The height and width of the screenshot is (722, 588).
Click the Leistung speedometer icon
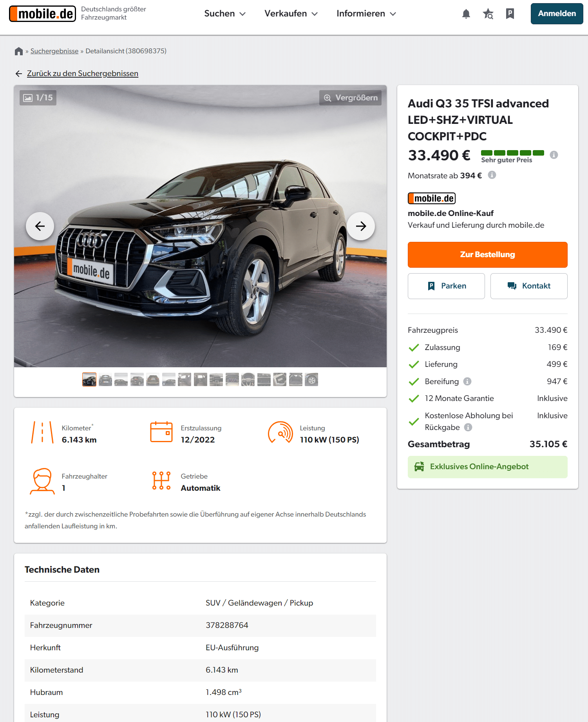tap(280, 432)
